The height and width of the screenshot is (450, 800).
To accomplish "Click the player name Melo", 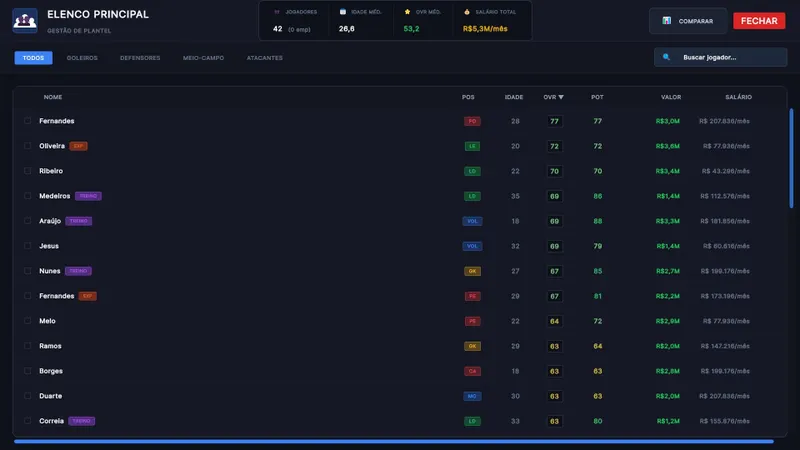I will (47, 321).
